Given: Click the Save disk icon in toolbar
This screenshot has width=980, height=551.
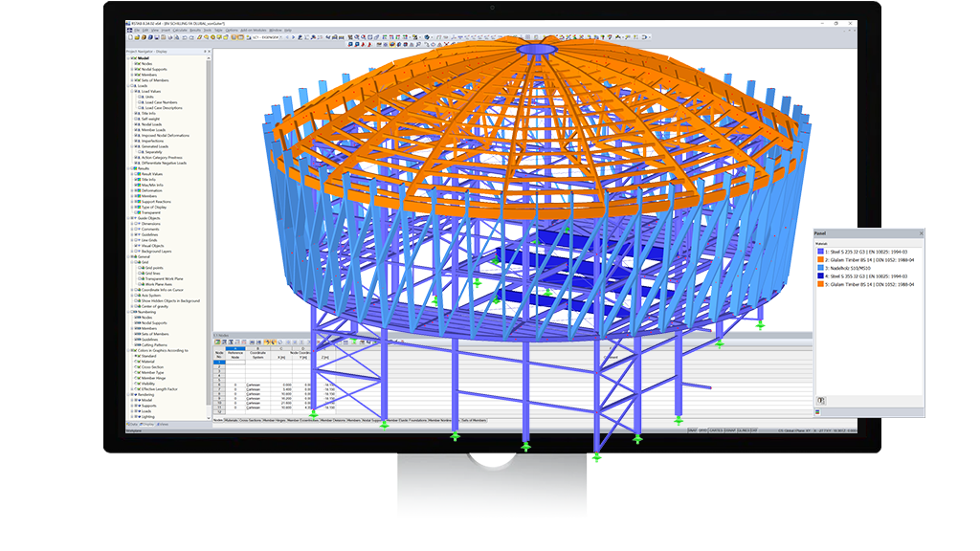Looking at the screenshot, I should coord(157,37).
